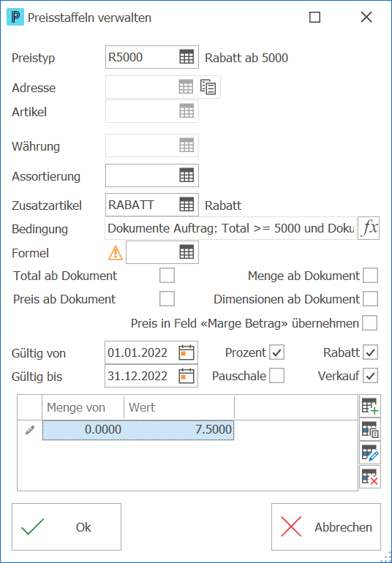Duplicate the selected price scale row
The image size is (392, 563).
click(x=370, y=429)
